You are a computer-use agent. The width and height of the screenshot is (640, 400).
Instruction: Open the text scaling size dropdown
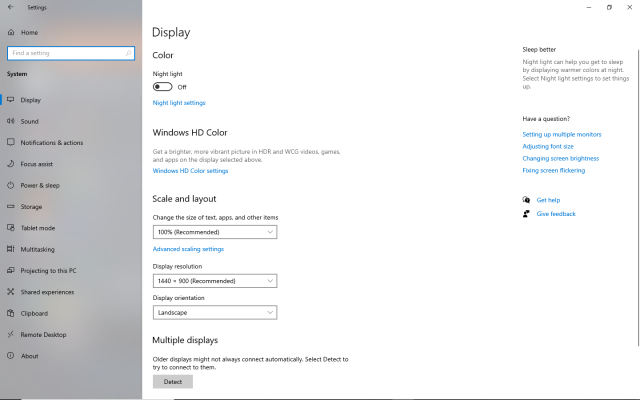[x=214, y=232]
